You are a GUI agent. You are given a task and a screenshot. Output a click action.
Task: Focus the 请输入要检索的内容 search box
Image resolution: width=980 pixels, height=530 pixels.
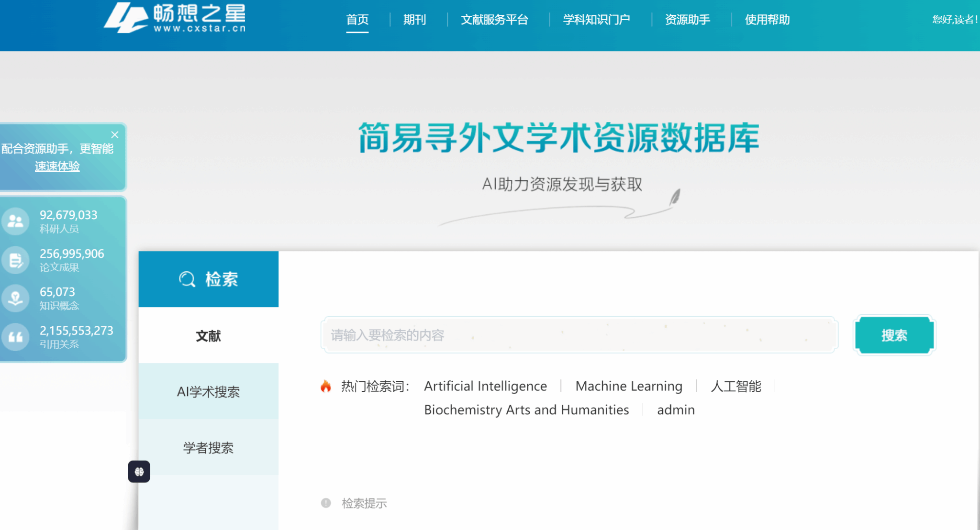pos(579,335)
